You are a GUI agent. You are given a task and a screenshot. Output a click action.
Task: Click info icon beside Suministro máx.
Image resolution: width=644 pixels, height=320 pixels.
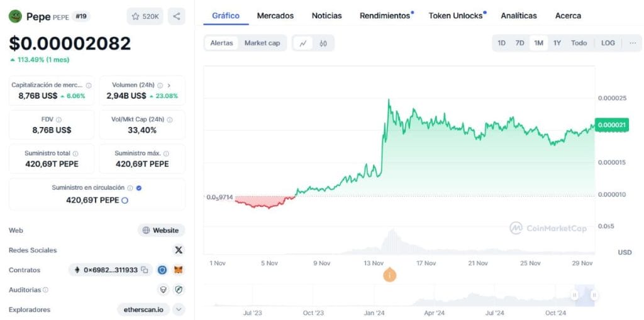[x=166, y=153]
